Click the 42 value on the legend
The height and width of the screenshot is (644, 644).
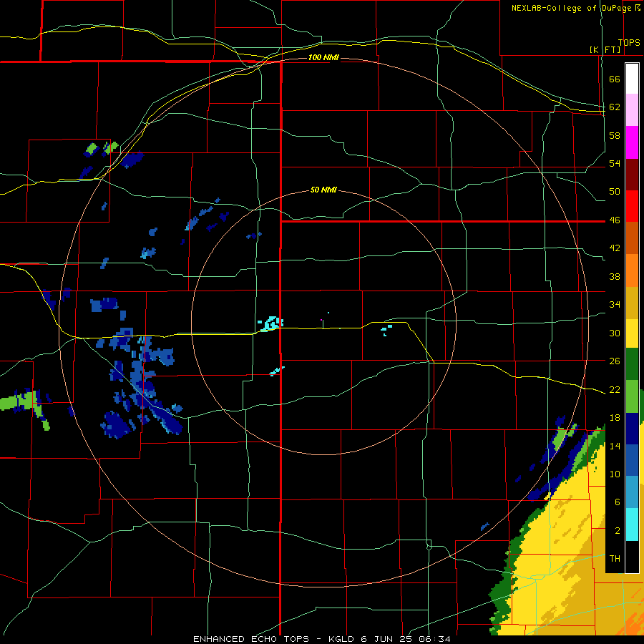[x=615, y=248]
